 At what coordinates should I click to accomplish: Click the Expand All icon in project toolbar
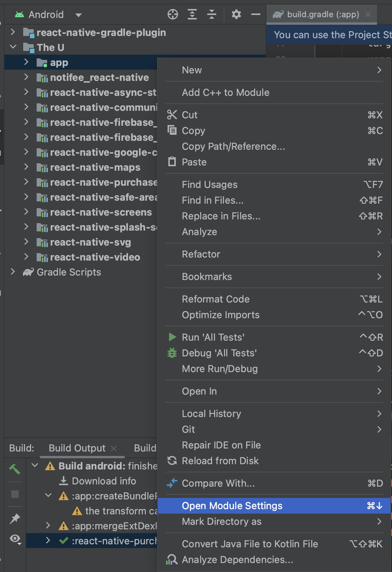pos(192,15)
